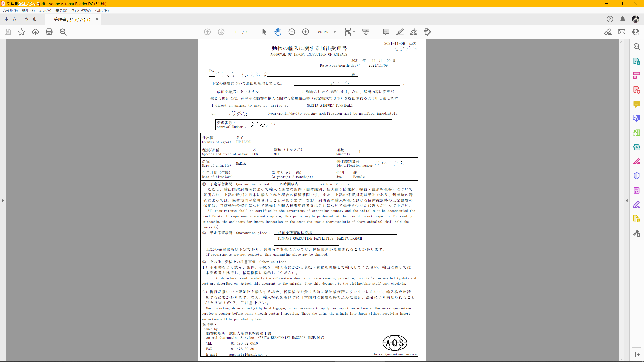This screenshot has width=644, height=362.
Task: Share a link to the file
Action: 608,32
